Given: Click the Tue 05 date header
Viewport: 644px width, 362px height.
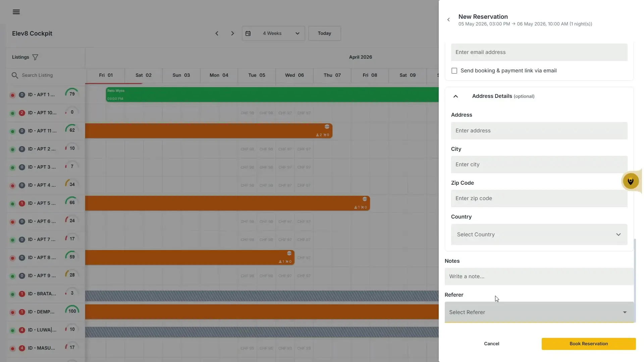Looking at the screenshot, I should tap(257, 75).
